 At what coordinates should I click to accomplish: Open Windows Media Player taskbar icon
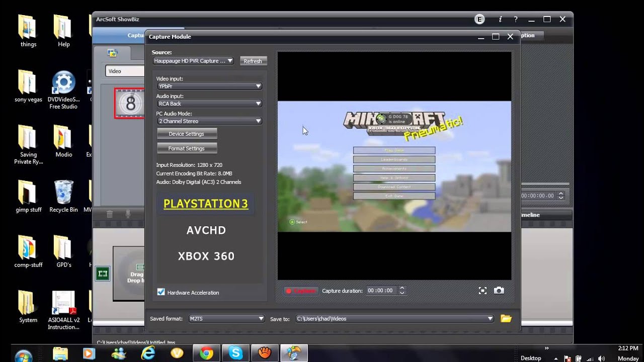89,354
